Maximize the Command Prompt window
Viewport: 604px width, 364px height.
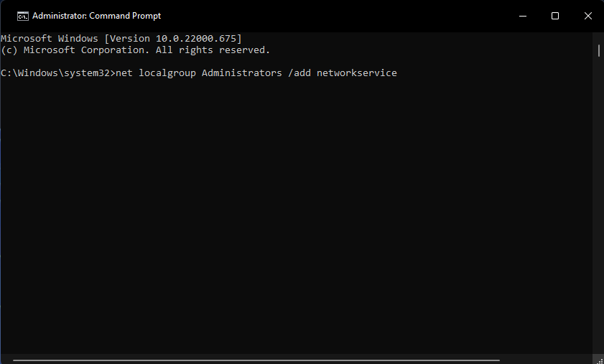pos(555,16)
